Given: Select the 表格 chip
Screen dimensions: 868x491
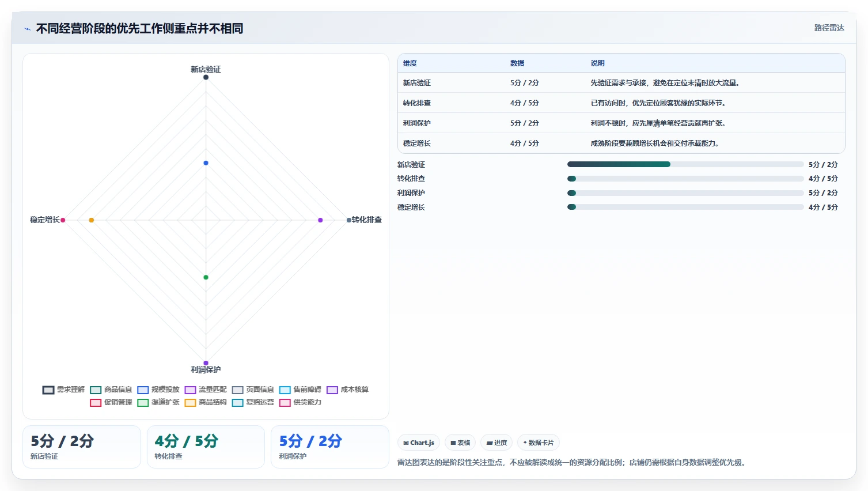Looking at the screenshot, I should point(460,443).
